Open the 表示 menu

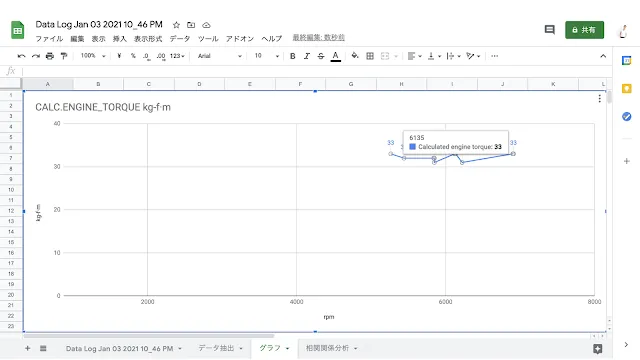pos(98,38)
